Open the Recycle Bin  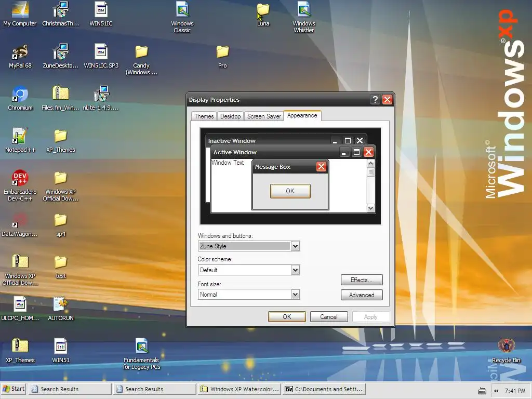[506, 351]
